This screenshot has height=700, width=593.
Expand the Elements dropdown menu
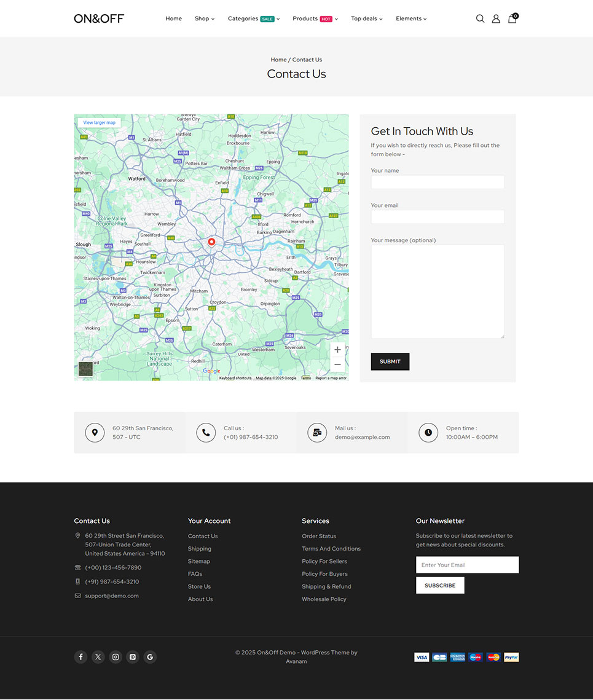[411, 19]
